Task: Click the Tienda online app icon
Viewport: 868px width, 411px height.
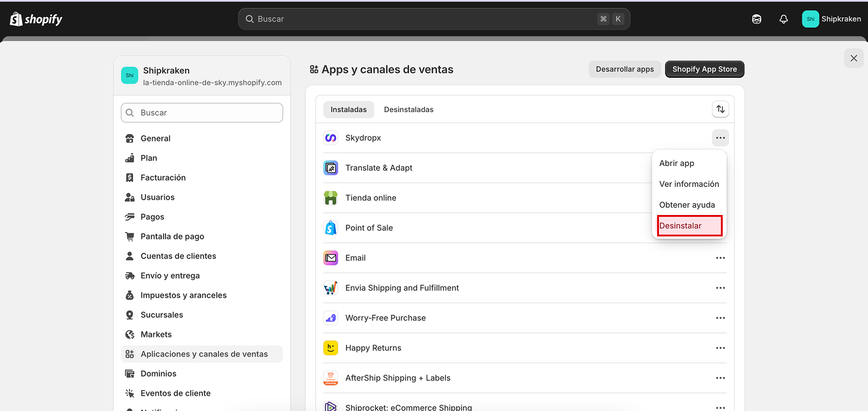Action: [x=331, y=198]
